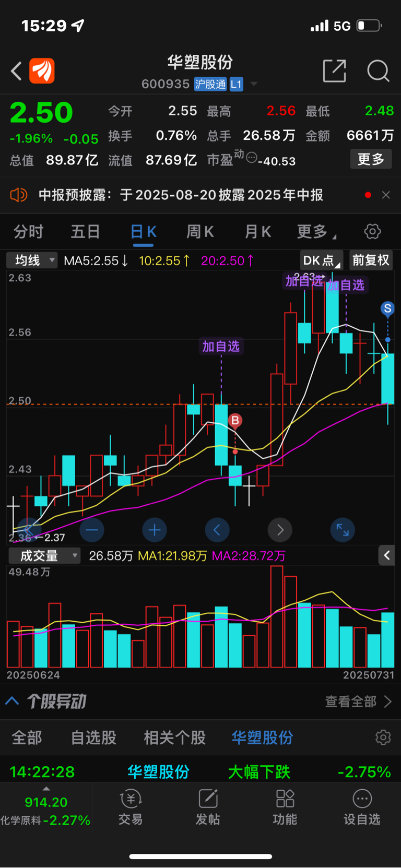Open the 14:22:28 大幅下跌 alert row
This screenshot has height=868, width=401.
(x=200, y=771)
